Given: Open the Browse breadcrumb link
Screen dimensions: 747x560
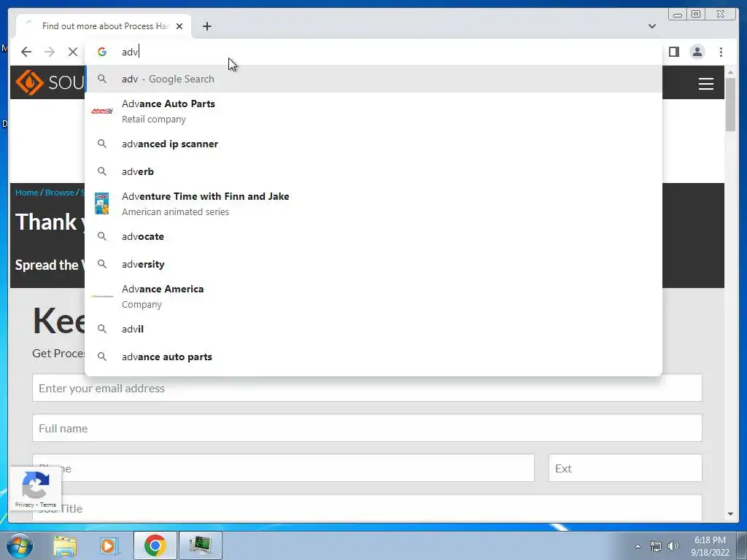Looking at the screenshot, I should coord(60,192).
